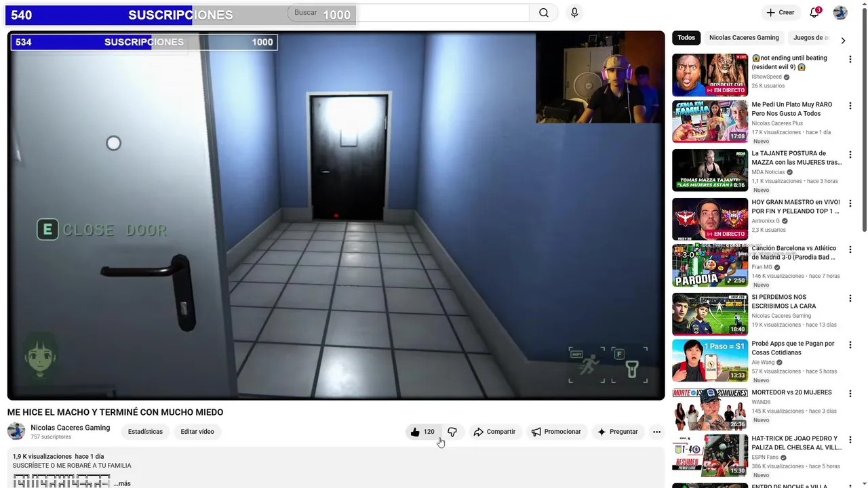868x488 pixels.
Task: Click Editar vídeo button
Action: coord(197,432)
